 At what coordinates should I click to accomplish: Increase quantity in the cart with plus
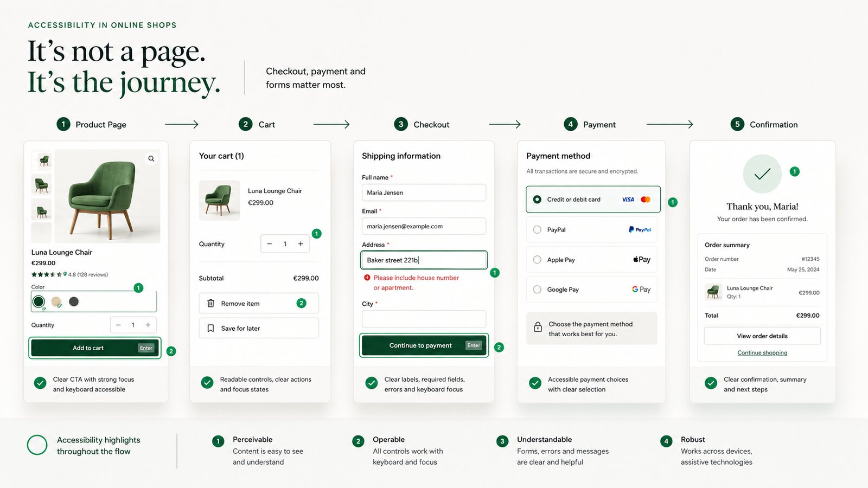point(301,244)
